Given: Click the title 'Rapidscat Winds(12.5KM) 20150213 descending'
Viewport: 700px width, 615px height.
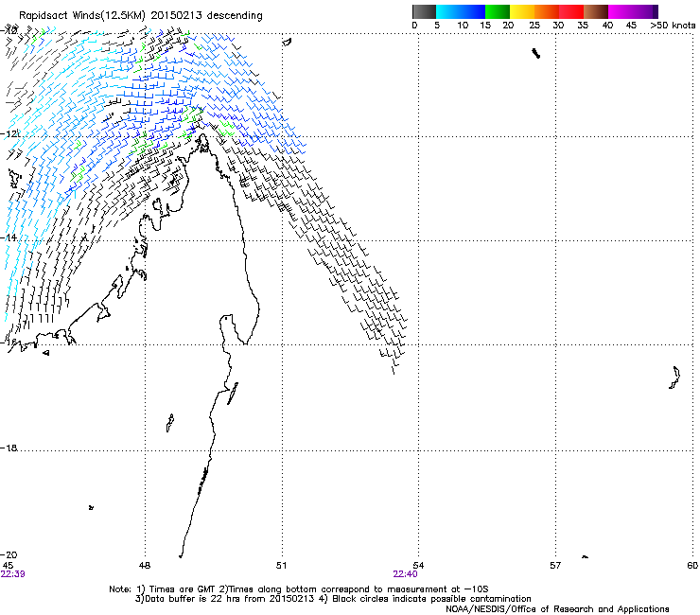Looking at the screenshot, I should click(x=141, y=16).
